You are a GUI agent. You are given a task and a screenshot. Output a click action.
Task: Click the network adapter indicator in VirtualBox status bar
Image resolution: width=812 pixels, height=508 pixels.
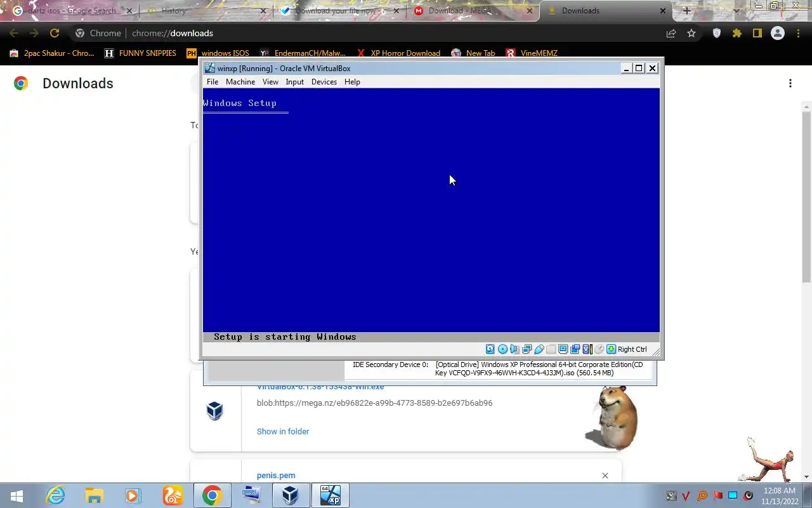tap(527, 349)
